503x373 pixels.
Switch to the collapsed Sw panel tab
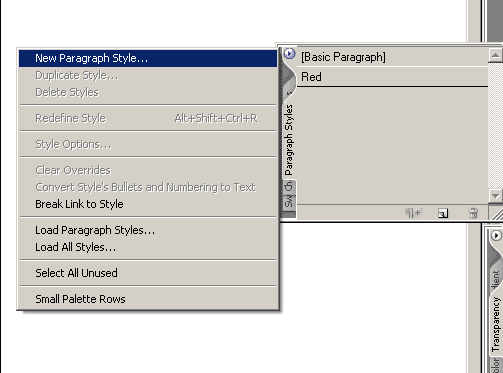(x=289, y=201)
